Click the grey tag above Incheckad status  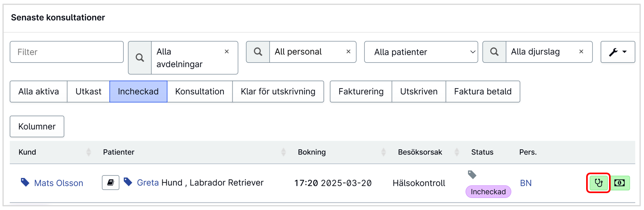(x=472, y=175)
